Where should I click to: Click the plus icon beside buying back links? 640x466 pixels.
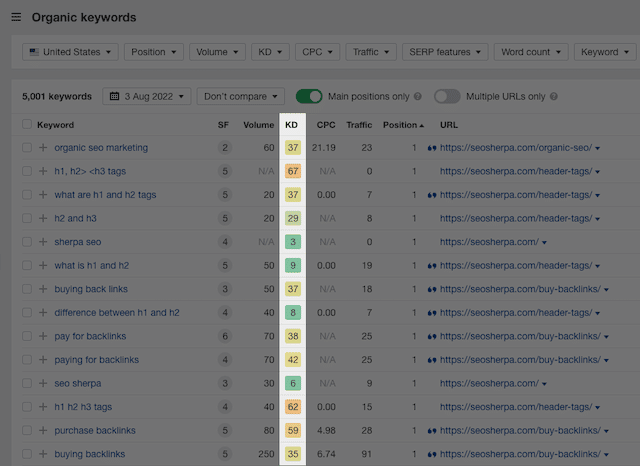click(x=43, y=289)
